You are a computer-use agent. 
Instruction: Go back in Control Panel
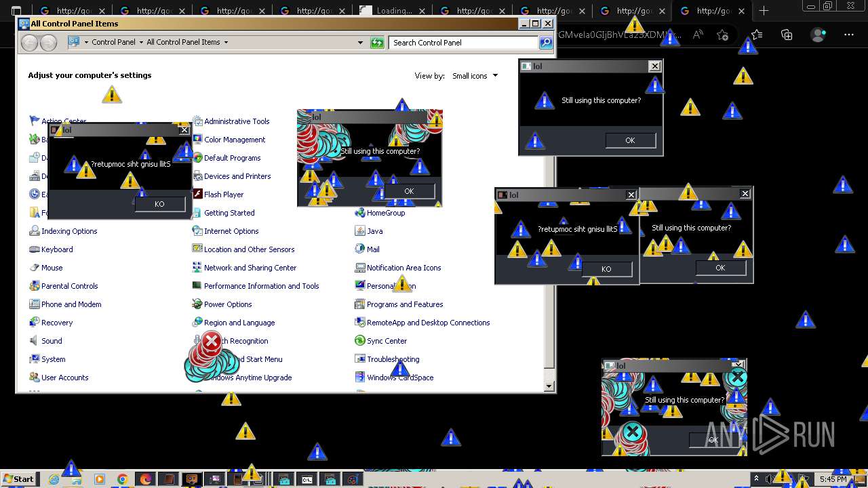pos(29,43)
